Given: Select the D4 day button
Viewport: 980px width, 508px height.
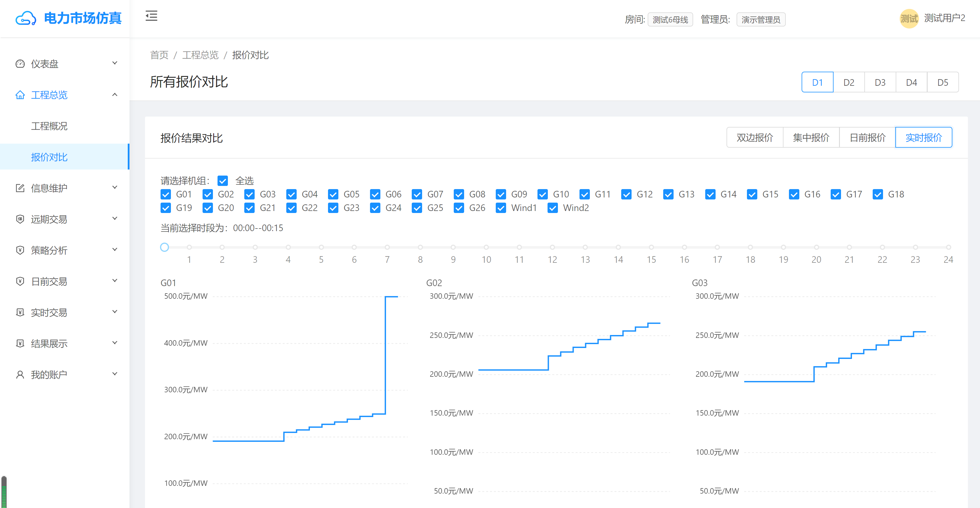Looking at the screenshot, I should point(912,82).
